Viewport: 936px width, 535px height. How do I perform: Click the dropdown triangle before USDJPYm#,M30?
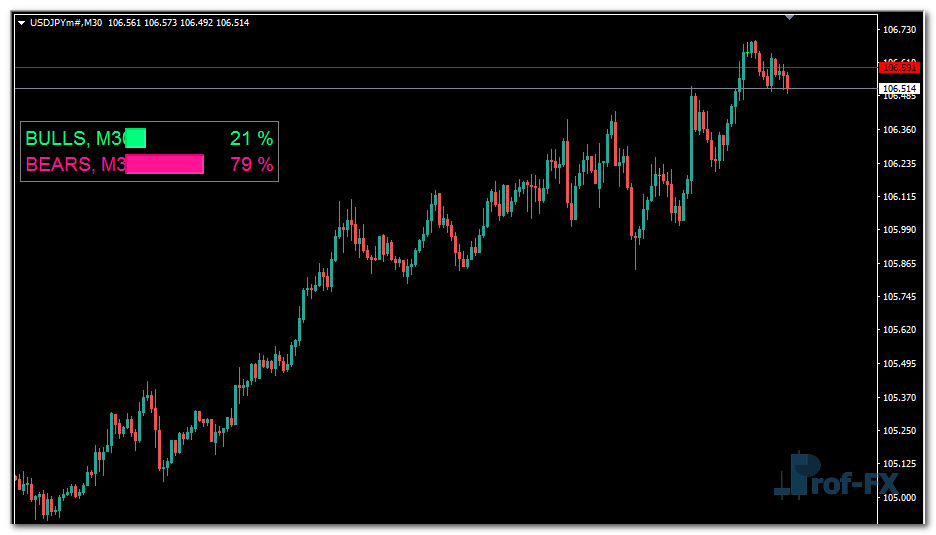(21, 22)
